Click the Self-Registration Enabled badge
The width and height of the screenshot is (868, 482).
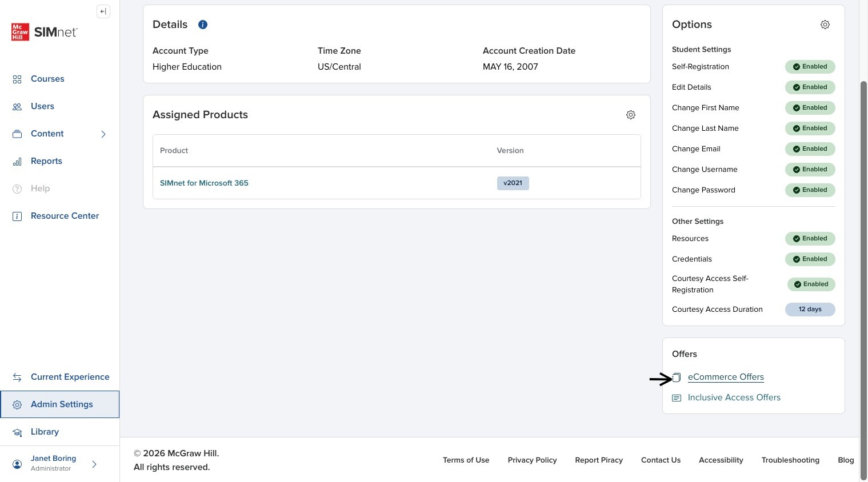click(810, 67)
